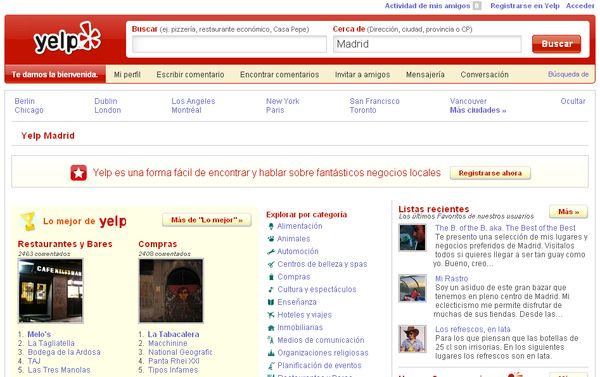Open Conversación section
The height and width of the screenshot is (377, 600).
coord(484,75)
